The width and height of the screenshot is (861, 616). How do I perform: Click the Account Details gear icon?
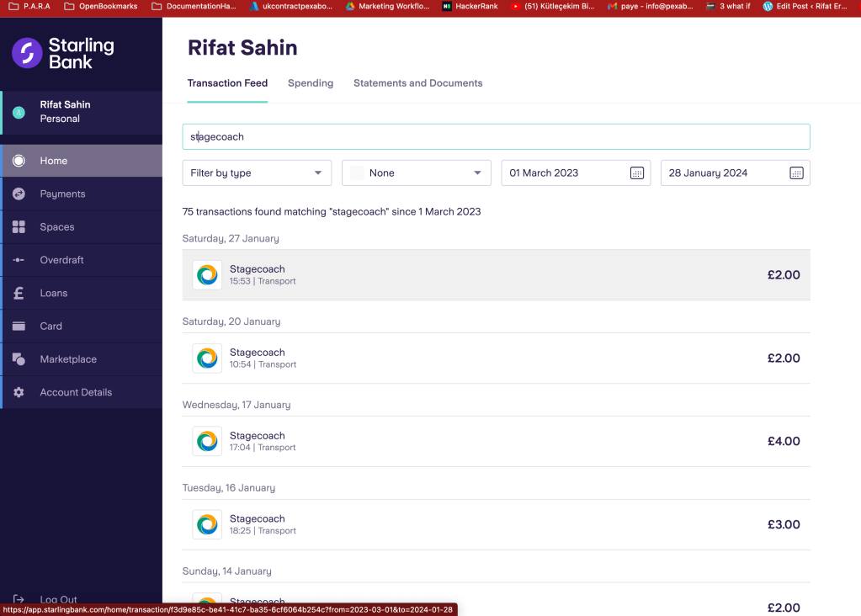19,392
